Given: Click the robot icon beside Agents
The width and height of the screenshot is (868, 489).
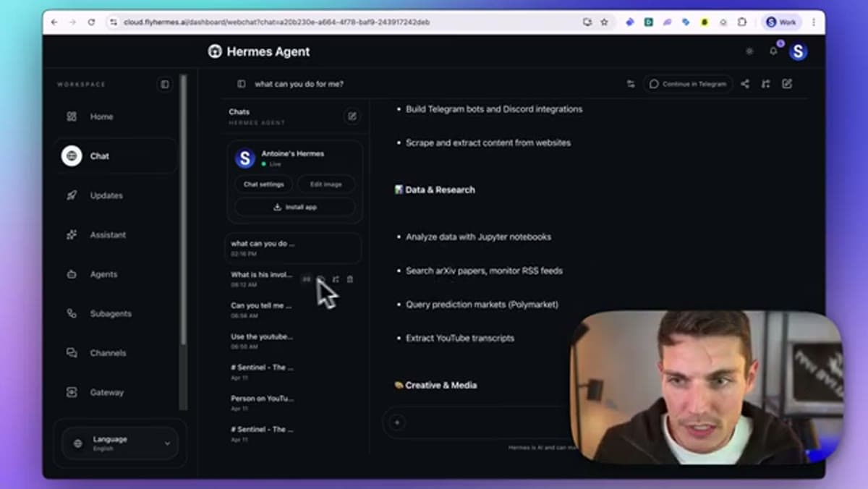Looking at the screenshot, I should (72, 274).
